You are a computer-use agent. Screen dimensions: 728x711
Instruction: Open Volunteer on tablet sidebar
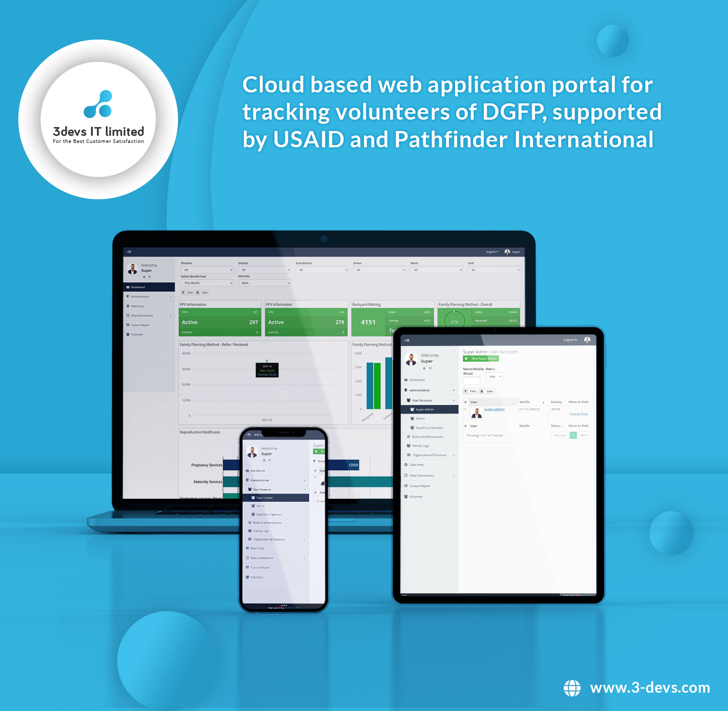point(429,496)
